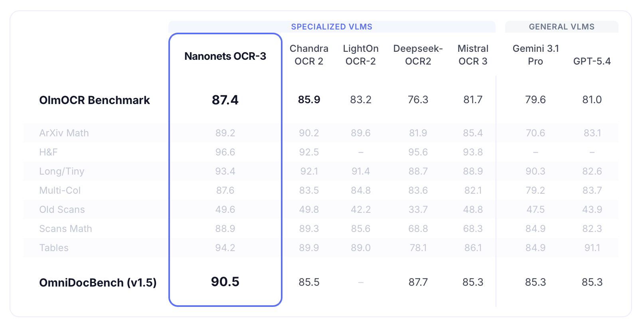Click the Long/Tiny row label
This screenshot has width=644, height=326.
click(x=62, y=171)
